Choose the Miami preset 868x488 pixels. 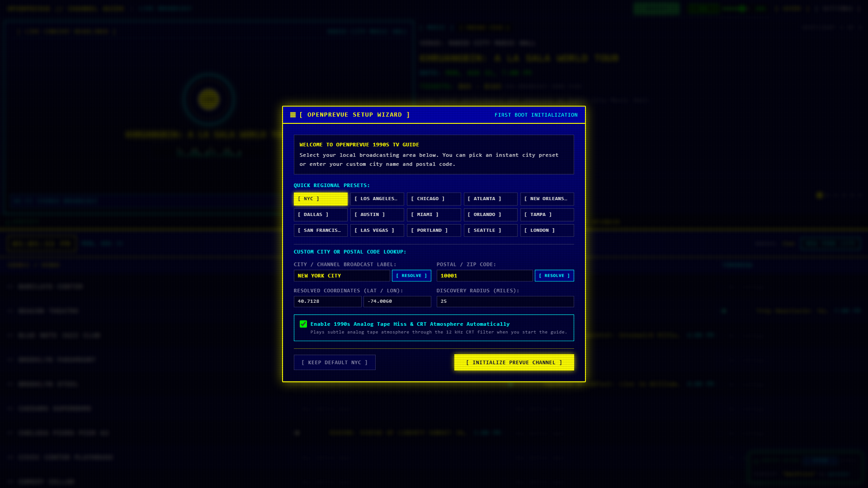[434, 215]
